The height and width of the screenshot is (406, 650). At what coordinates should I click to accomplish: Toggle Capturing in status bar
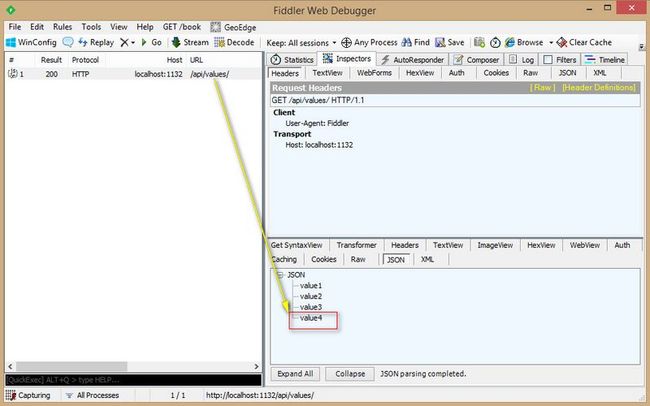click(x=29, y=395)
